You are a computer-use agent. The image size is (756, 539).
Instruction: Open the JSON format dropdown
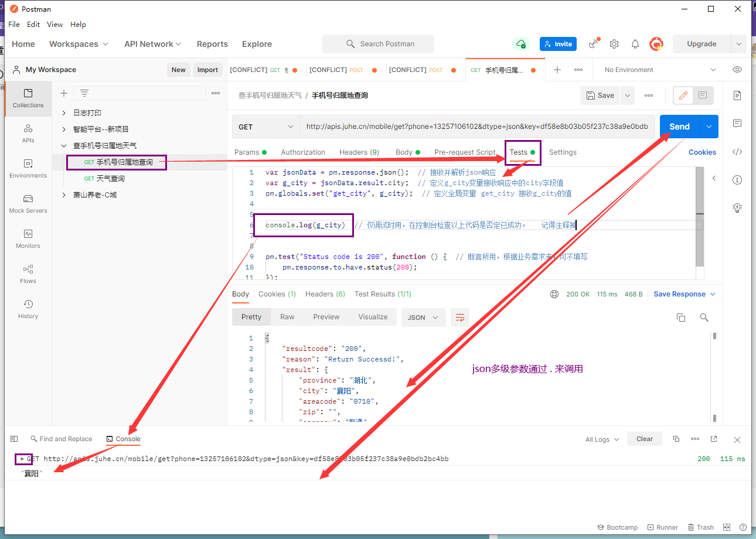(x=423, y=317)
